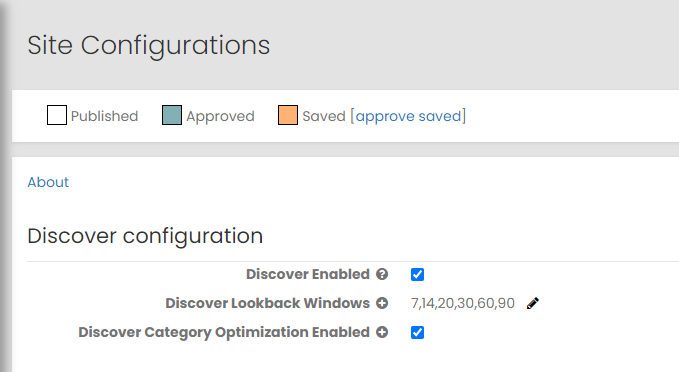Viewport: 679px width, 372px height.
Task: Uncheck Discover Category Optimization Enabled checkbox
Action: pyautogui.click(x=417, y=333)
